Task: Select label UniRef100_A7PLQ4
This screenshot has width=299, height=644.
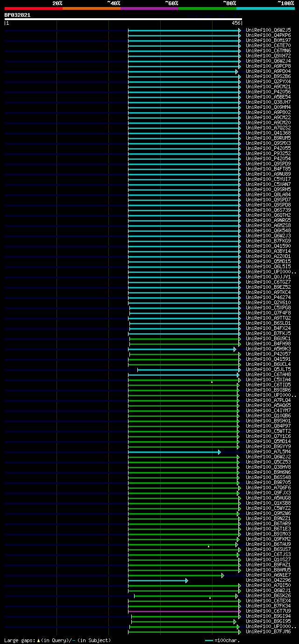Action: point(268,400)
